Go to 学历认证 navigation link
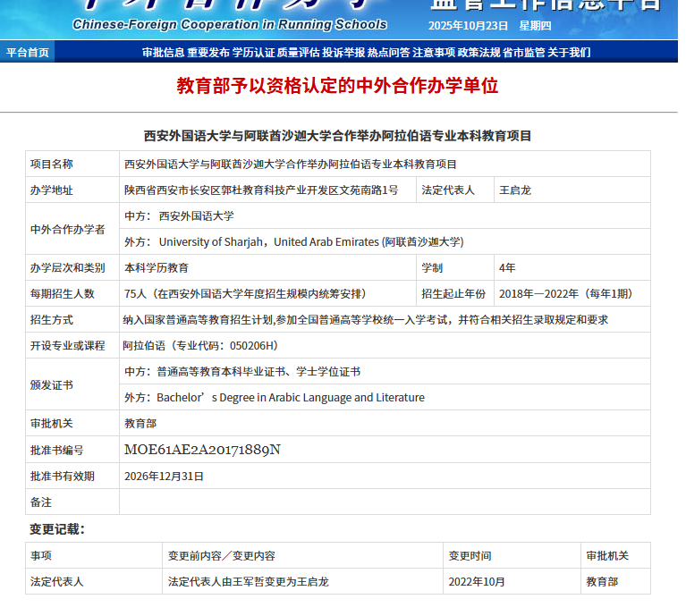The height and width of the screenshot is (616, 686). (253, 52)
